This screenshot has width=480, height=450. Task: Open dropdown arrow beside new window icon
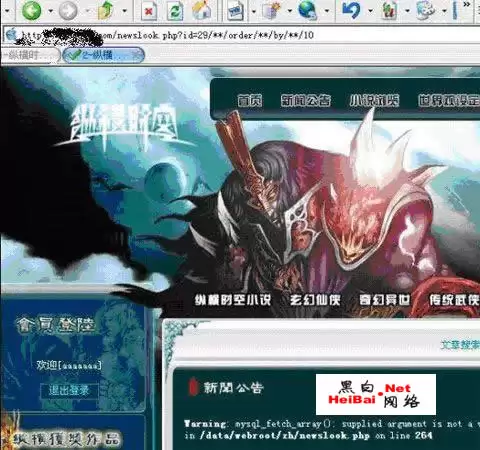tap(290, 11)
